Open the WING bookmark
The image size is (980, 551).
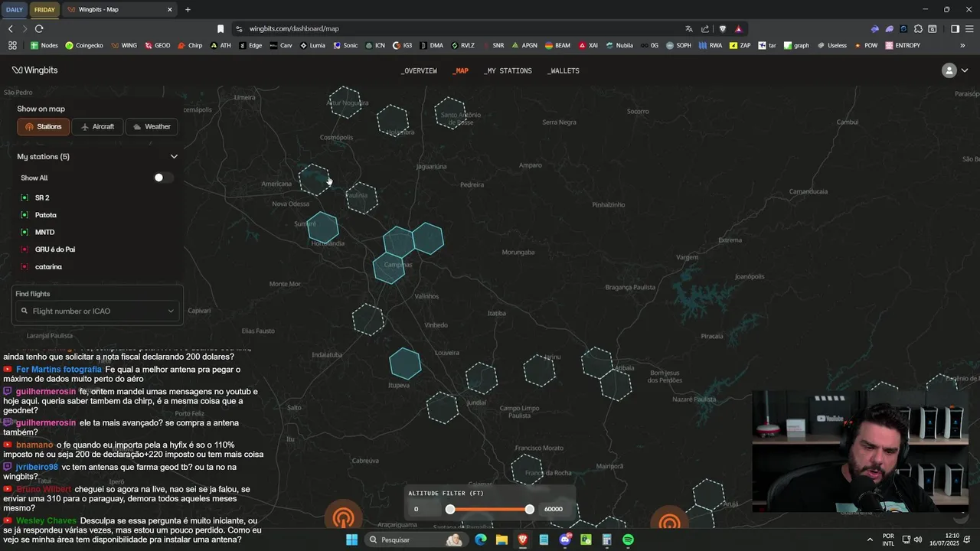[x=124, y=45]
